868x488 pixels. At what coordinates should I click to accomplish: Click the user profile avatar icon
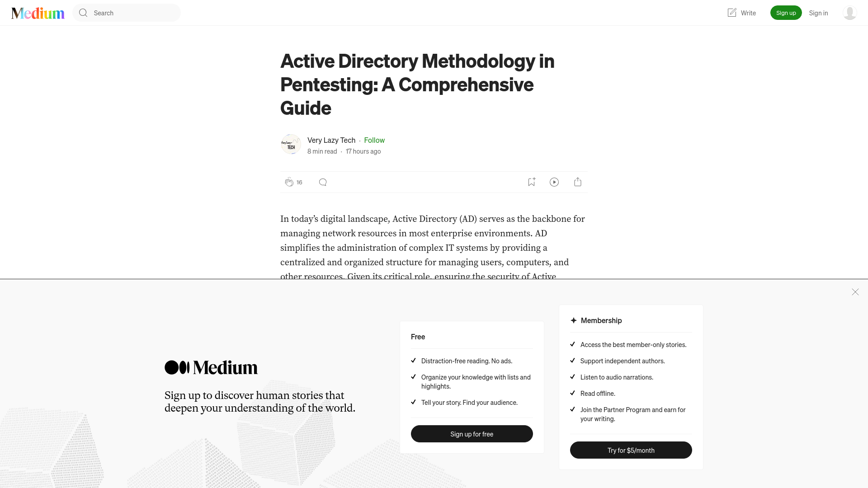coord(849,13)
